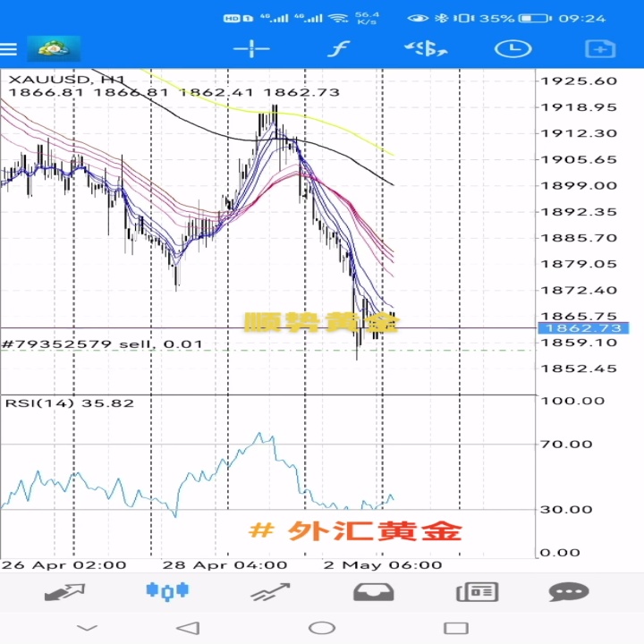The image size is (644, 644).
Task: Open the News newspaper tab
Action: click(478, 592)
